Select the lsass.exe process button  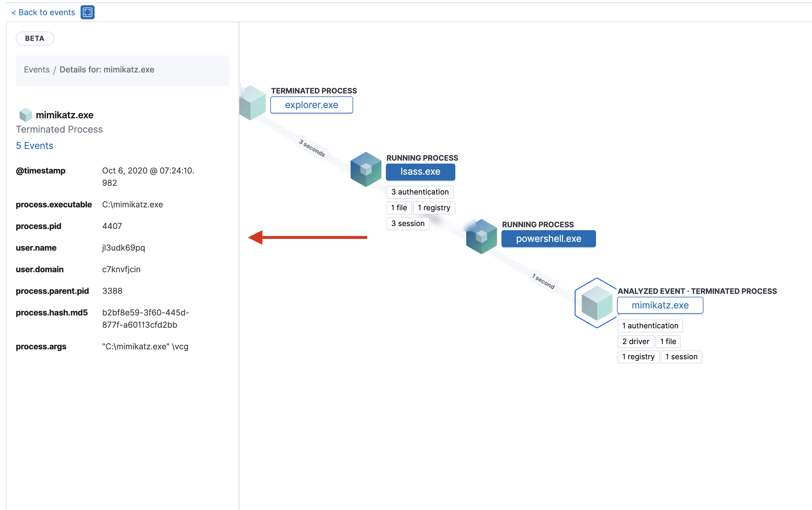(x=420, y=172)
